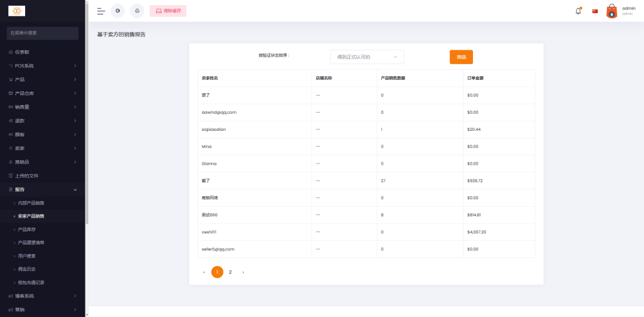Click the search field in the sidebar
644x317 pixels.
(42, 32)
